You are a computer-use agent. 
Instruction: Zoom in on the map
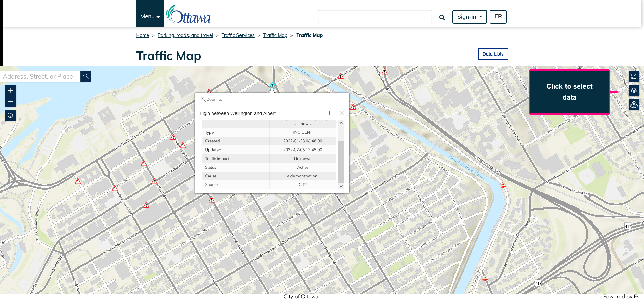pyautogui.click(x=10, y=91)
